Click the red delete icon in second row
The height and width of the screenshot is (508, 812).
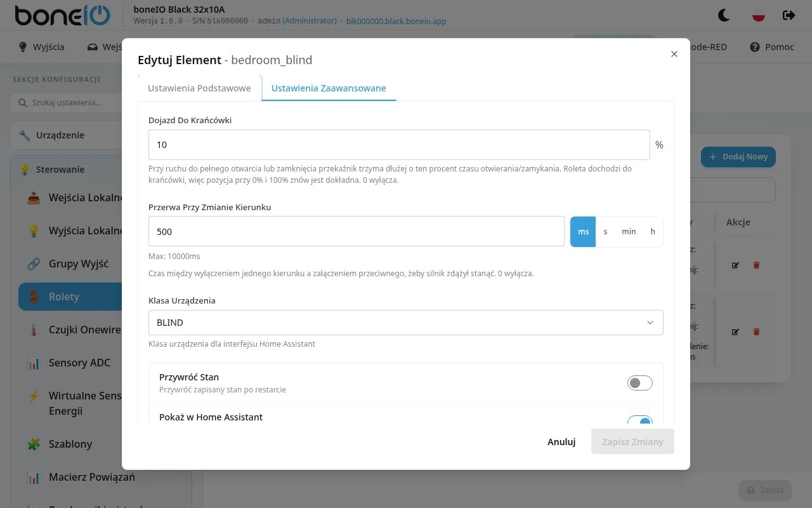click(x=756, y=331)
